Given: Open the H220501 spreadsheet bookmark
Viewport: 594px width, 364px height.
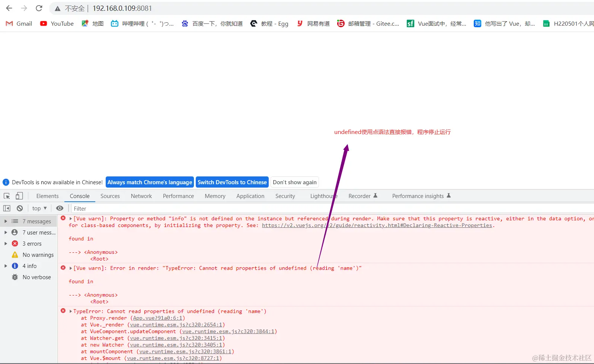Looking at the screenshot, I should pos(568,23).
